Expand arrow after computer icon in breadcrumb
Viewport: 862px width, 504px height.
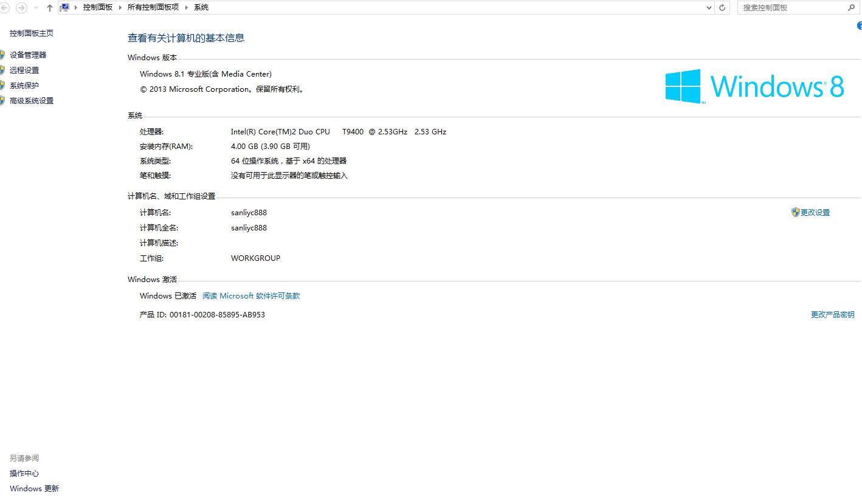click(x=76, y=7)
